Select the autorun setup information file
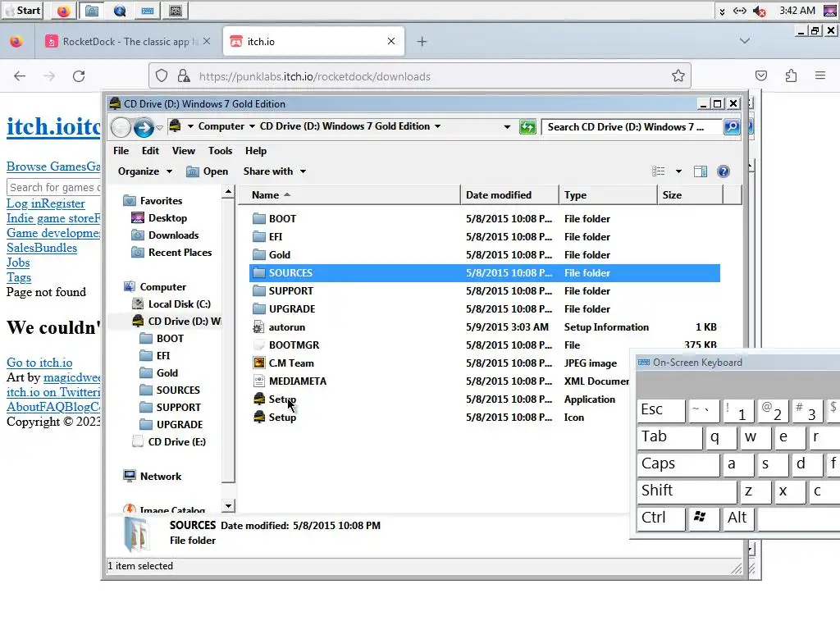Screen dimensions: 840x630 286,327
